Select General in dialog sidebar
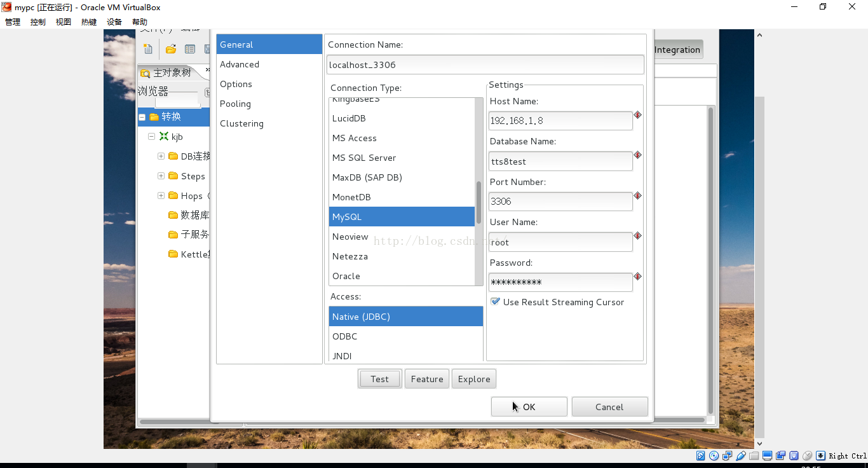The width and height of the screenshot is (868, 468). (269, 45)
